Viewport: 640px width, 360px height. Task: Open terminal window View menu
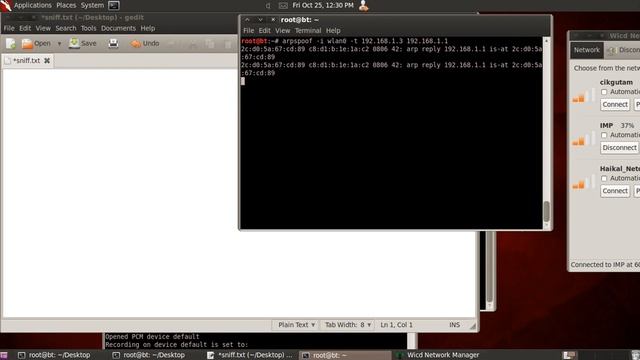(x=282, y=31)
